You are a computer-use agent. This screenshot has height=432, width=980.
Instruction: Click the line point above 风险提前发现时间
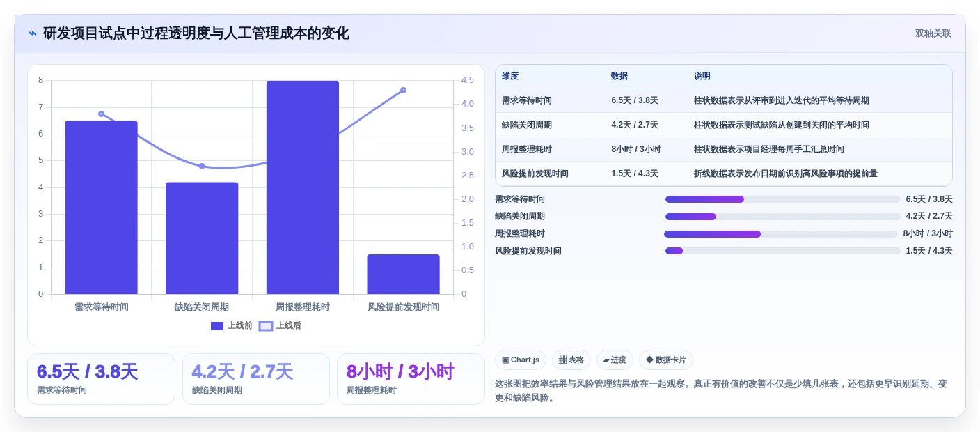click(x=403, y=90)
